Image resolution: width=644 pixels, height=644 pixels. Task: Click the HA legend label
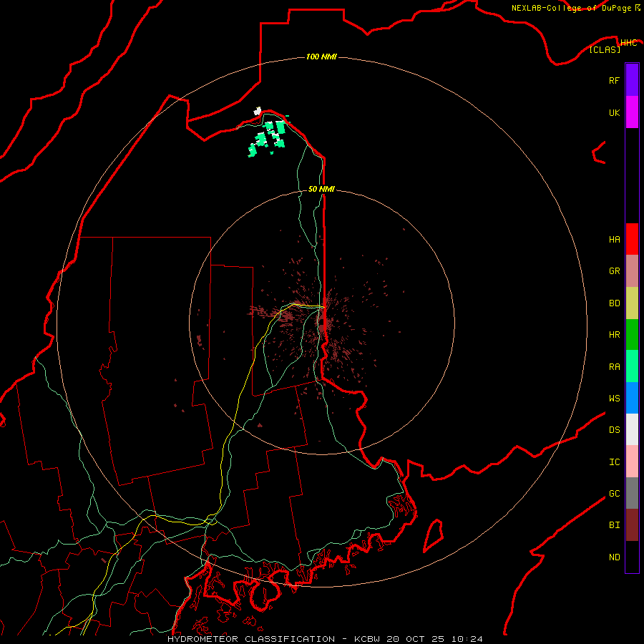click(x=614, y=240)
